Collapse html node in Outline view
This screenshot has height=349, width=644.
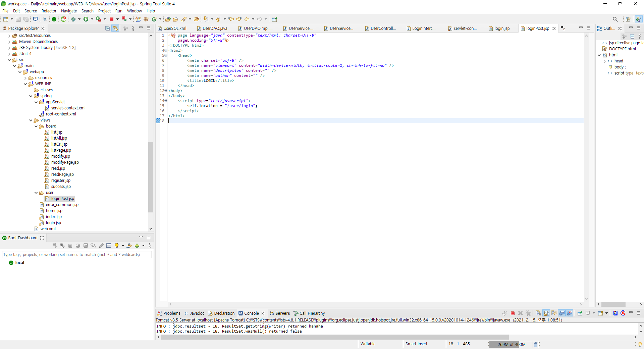point(599,55)
